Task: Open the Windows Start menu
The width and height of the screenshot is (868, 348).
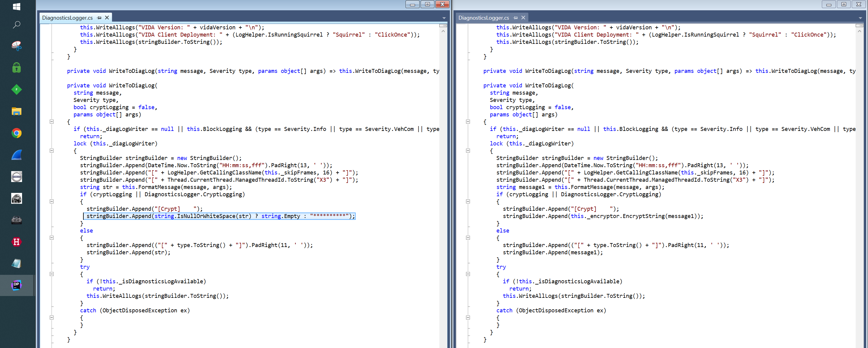Action: [16, 6]
